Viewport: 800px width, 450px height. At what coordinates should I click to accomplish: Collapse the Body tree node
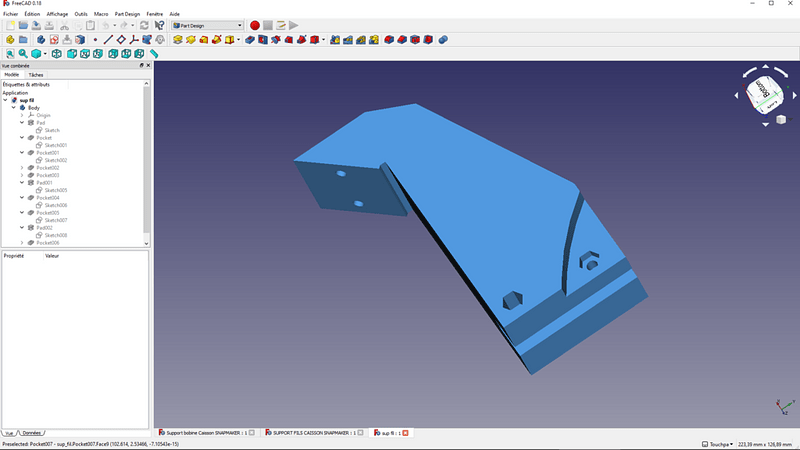pos(14,108)
